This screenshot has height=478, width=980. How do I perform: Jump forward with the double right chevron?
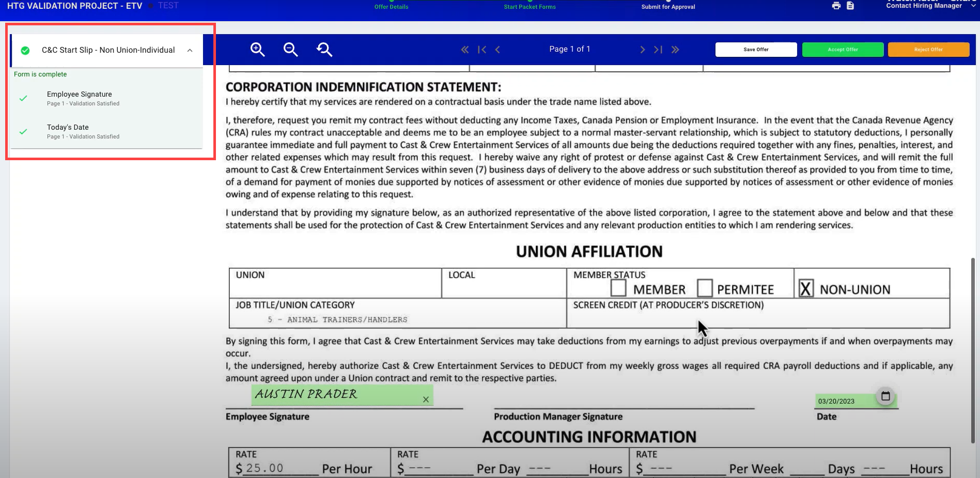tap(675, 50)
